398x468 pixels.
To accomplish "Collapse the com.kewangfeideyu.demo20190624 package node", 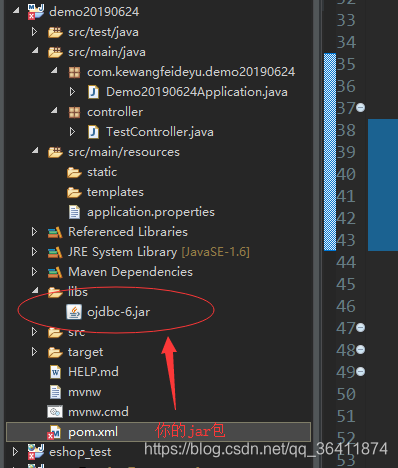I will [54, 71].
